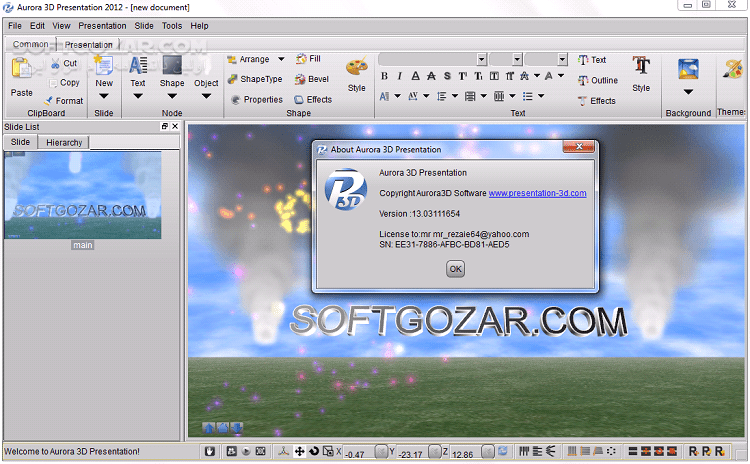Open the Tools menu
750x464 pixels.
[172, 25]
